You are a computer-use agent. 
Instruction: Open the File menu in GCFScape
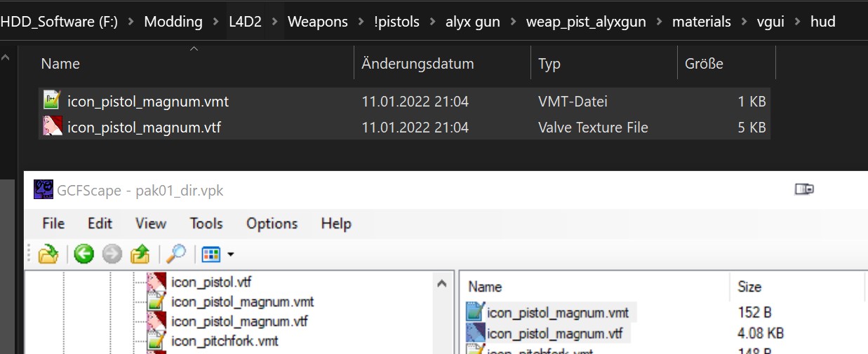tap(53, 224)
